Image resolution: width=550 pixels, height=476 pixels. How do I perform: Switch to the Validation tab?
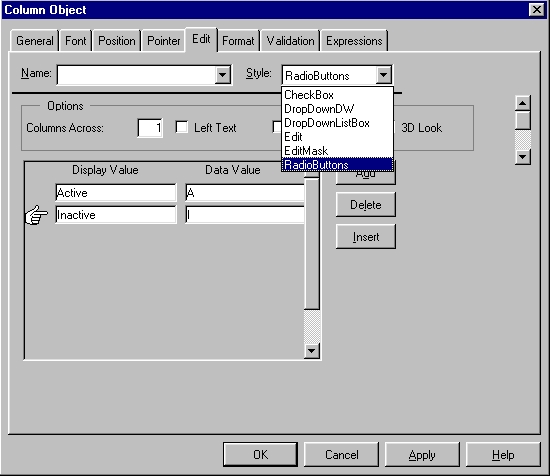(290, 41)
